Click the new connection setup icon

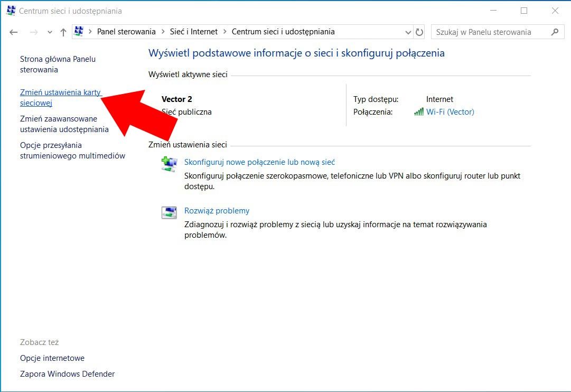[170, 164]
